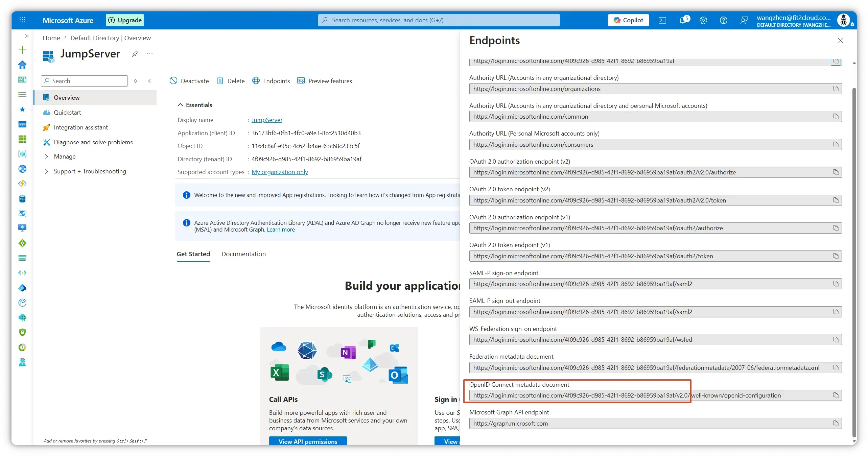Collapse the resource menu with double chevron
The width and height of the screenshot is (868, 456).
click(x=149, y=81)
